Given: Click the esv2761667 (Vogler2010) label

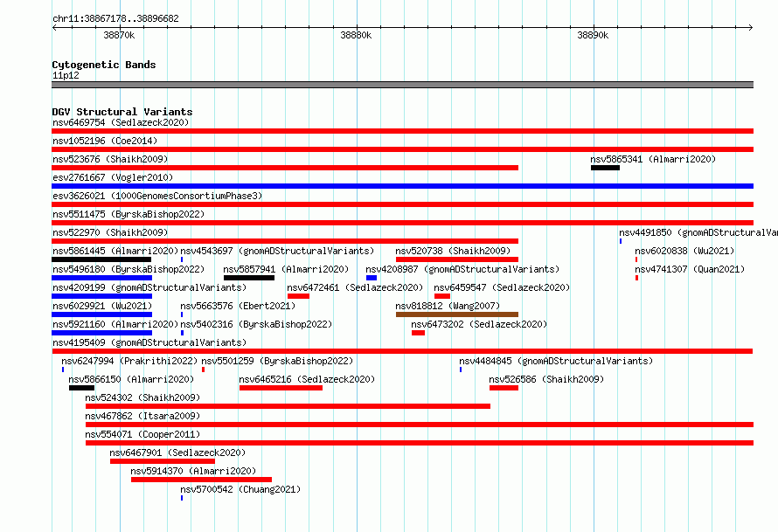Looking at the screenshot, I should (113, 177).
